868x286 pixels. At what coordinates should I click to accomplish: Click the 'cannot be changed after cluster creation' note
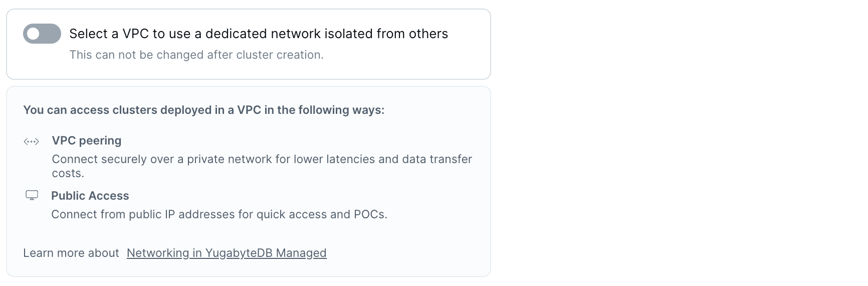(x=196, y=55)
